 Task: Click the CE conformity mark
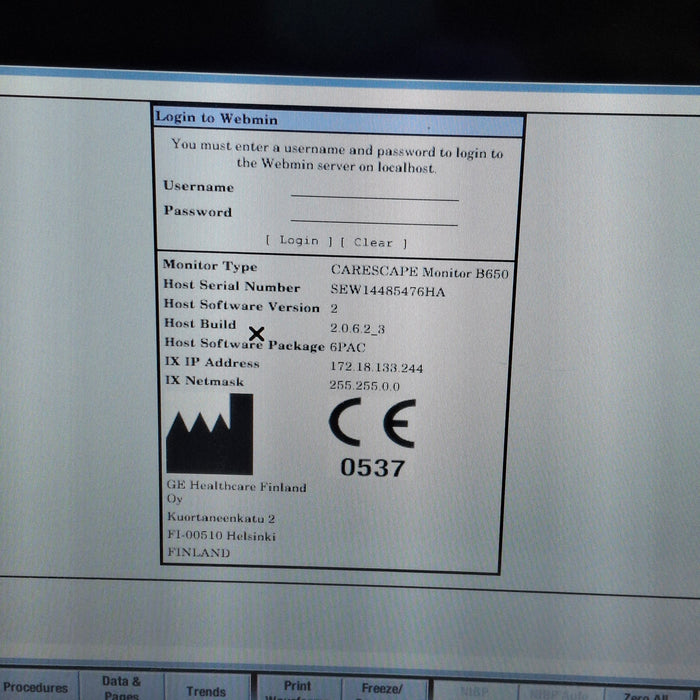373,423
